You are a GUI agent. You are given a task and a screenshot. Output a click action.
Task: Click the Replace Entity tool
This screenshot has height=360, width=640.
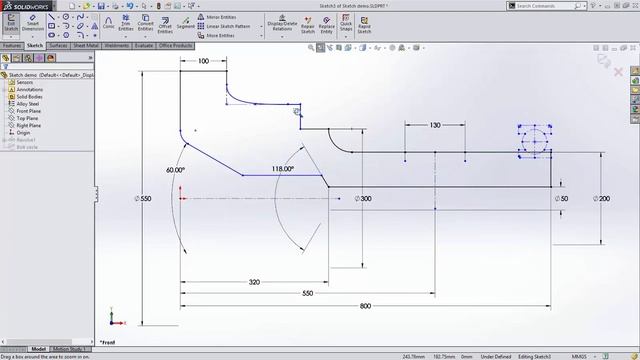[327, 25]
